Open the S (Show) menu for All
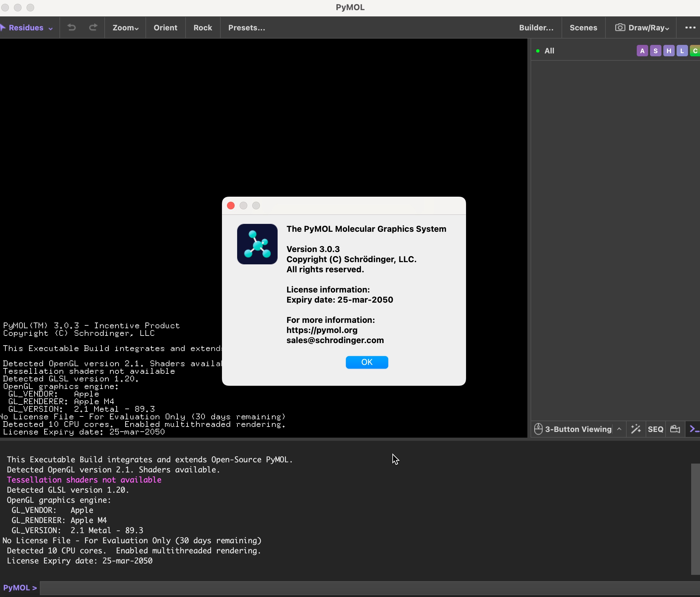Image resolution: width=700 pixels, height=597 pixels. [655, 51]
